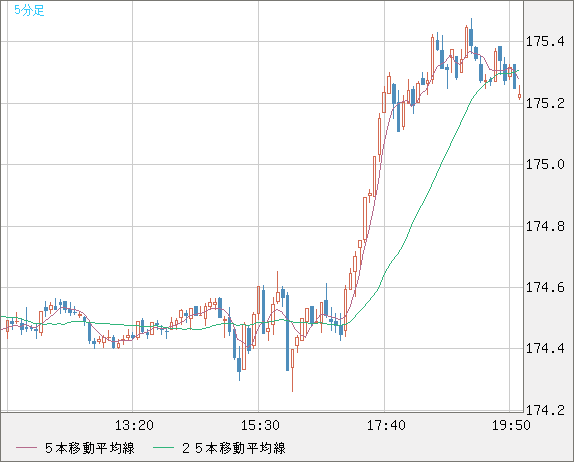Click the 174.2 price axis label
The image size is (574, 462).
coord(545,410)
